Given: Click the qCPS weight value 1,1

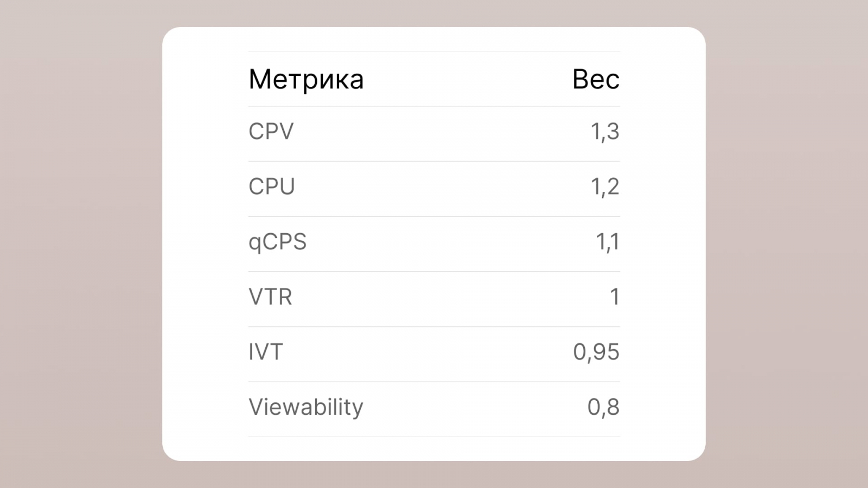Looking at the screenshot, I should point(607,242).
